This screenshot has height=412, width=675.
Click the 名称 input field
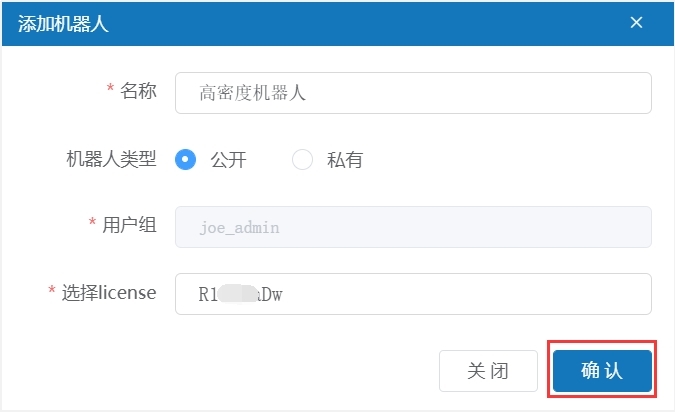[x=413, y=93]
